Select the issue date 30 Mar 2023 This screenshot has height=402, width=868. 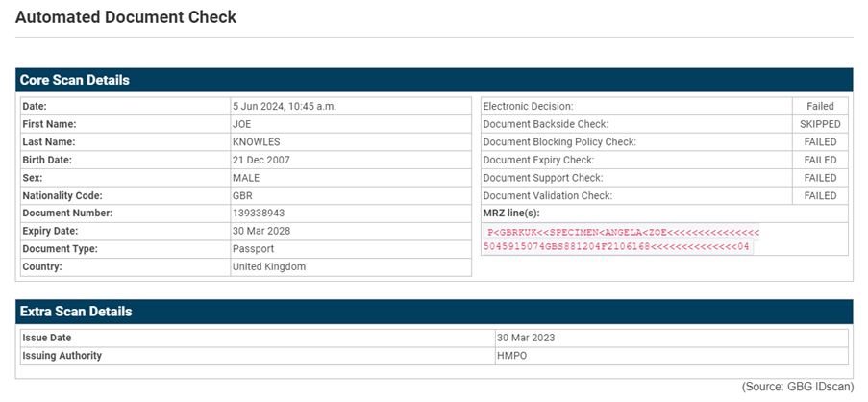526,338
